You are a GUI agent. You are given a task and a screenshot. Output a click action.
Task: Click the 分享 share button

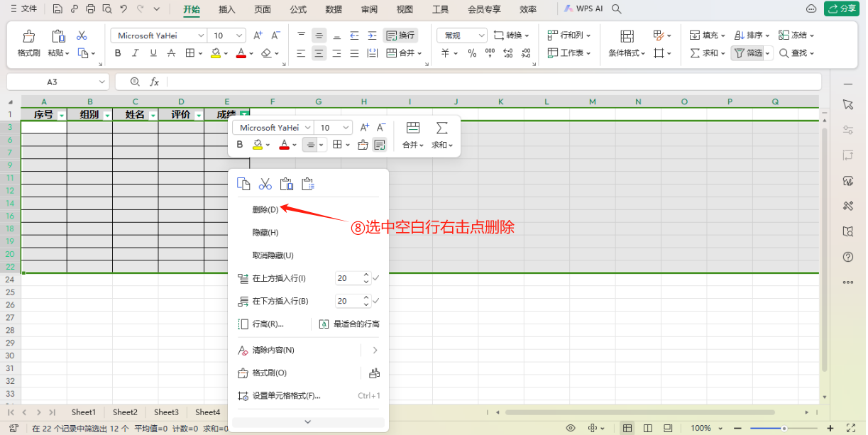point(842,9)
